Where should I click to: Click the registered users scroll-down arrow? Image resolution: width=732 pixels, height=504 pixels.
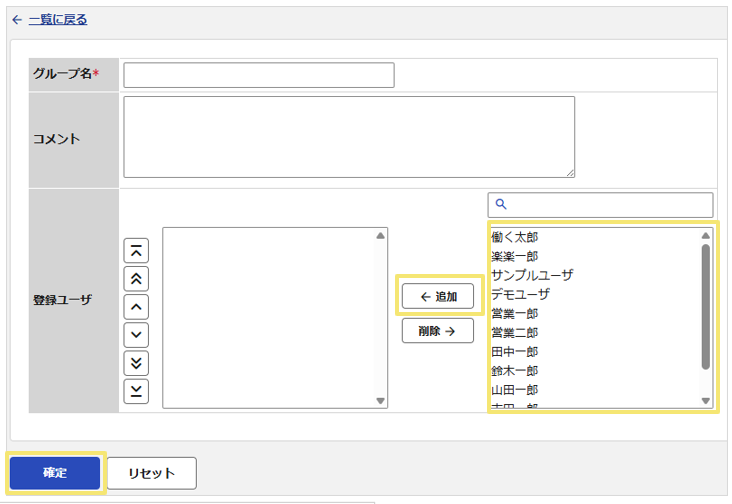(380, 401)
